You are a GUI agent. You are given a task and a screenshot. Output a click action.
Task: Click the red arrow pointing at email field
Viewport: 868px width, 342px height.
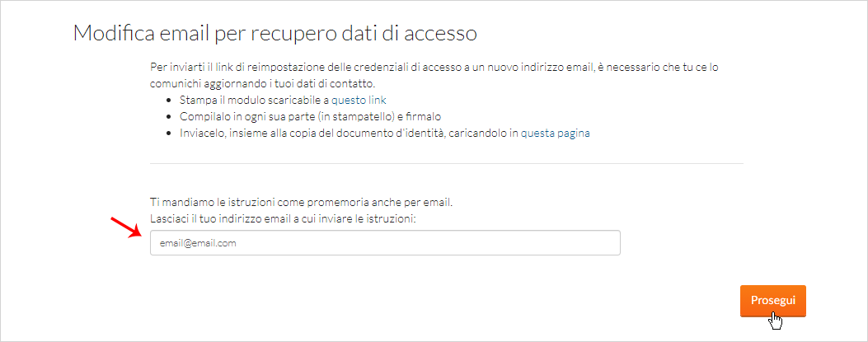(127, 227)
